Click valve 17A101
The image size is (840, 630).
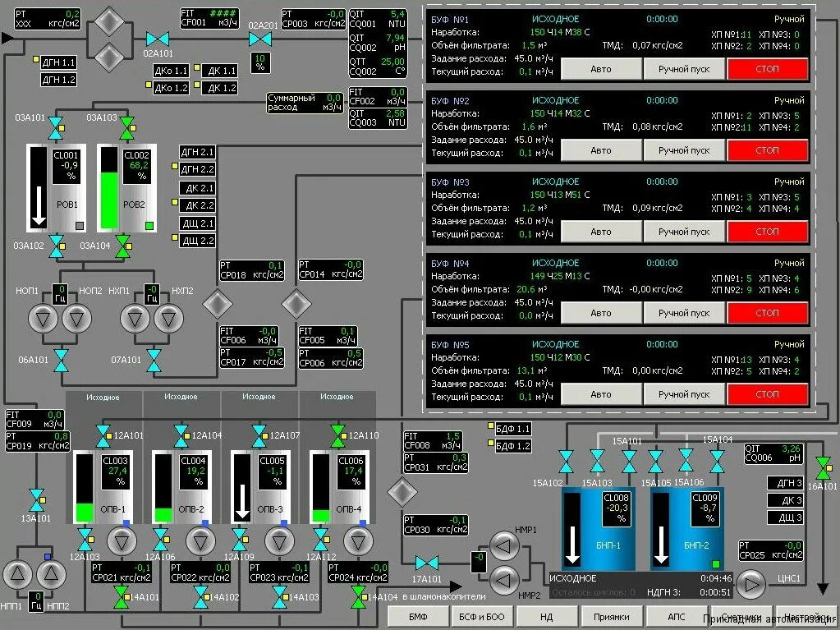coord(427,563)
